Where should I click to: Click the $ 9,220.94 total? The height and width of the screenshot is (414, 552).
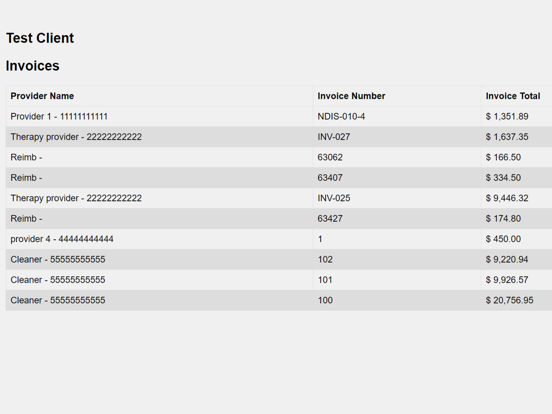[x=507, y=259]
